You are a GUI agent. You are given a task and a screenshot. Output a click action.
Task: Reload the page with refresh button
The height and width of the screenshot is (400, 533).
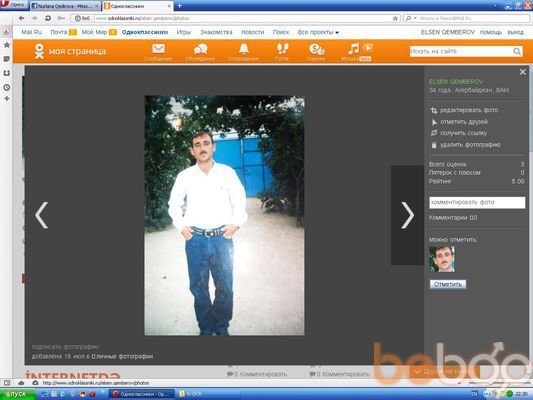pos(48,18)
